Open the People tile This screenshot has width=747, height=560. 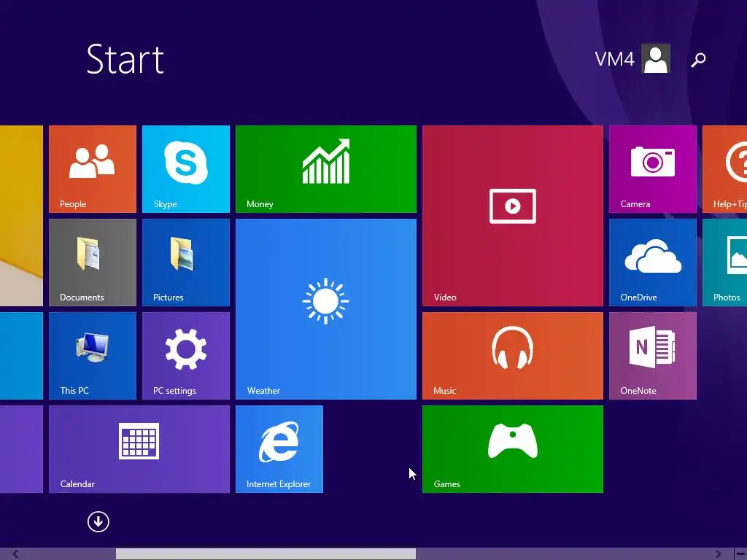93,169
